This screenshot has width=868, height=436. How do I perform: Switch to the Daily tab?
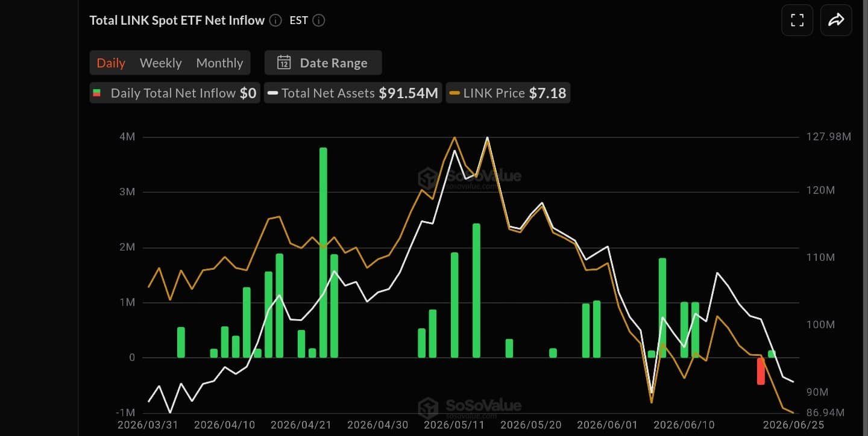[x=111, y=63]
